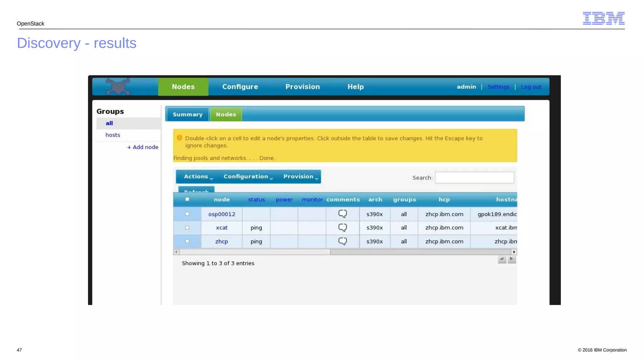Expand the Provision dropdown in table toolbar

pos(301,177)
